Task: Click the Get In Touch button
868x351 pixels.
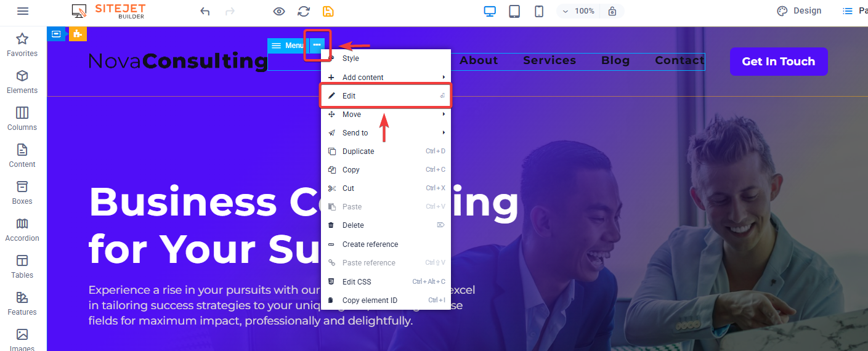Action: click(x=779, y=62)
